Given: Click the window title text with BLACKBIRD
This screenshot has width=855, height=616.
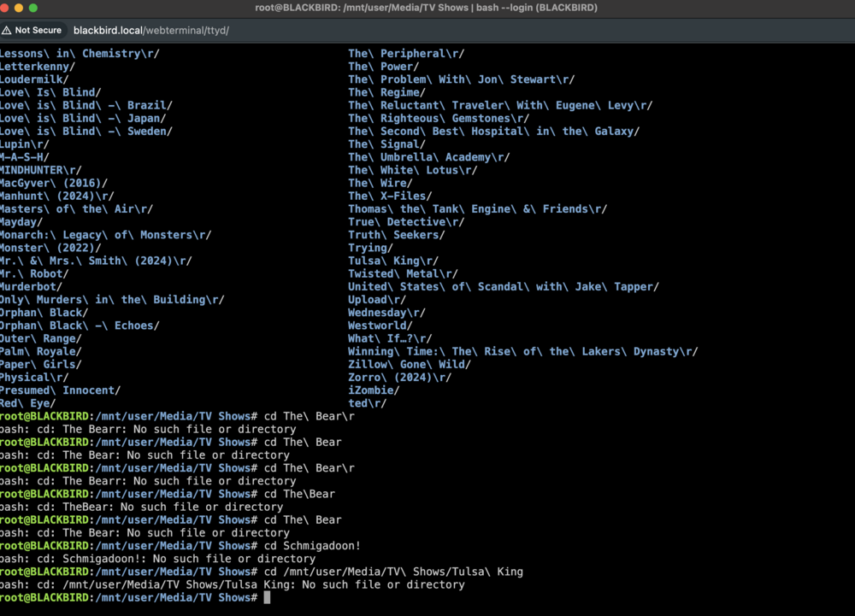Looking at the screenshot, I should 426,8.
